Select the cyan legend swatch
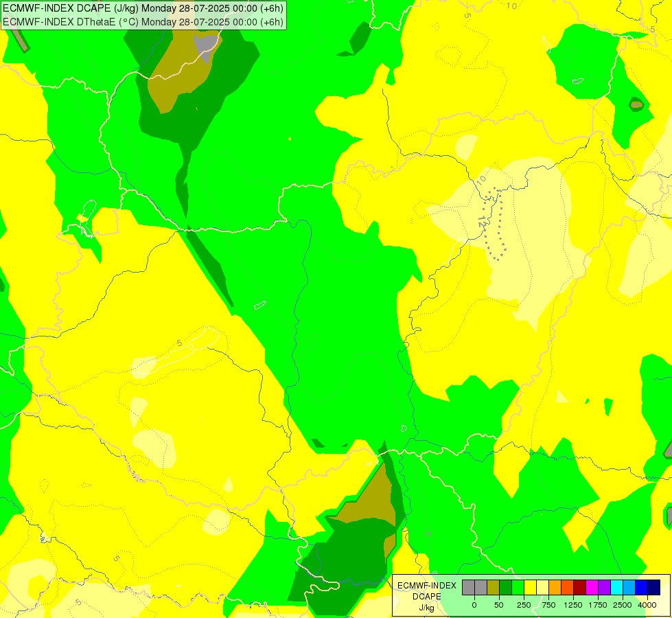 616,587
